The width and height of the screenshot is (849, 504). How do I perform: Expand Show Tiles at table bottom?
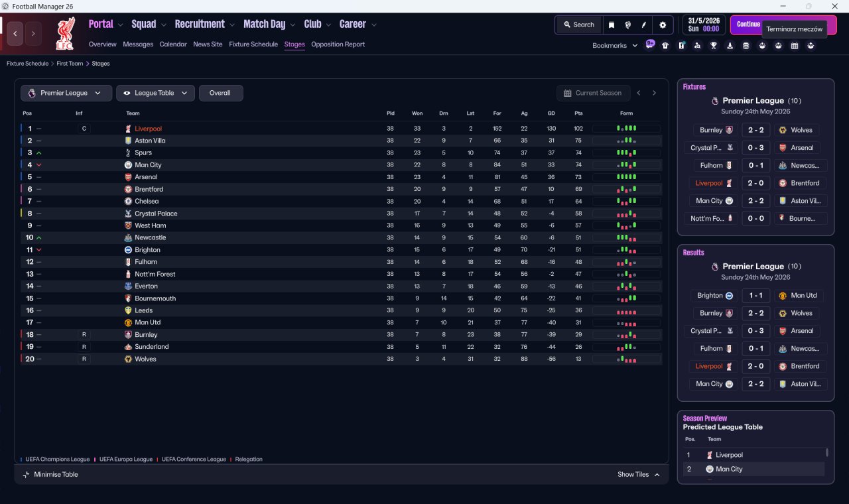639,474
